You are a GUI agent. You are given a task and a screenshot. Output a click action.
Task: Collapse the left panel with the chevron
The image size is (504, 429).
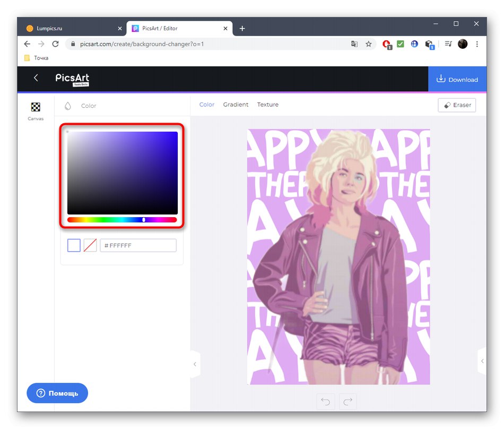pyautogui.click(x=195, y=364)
